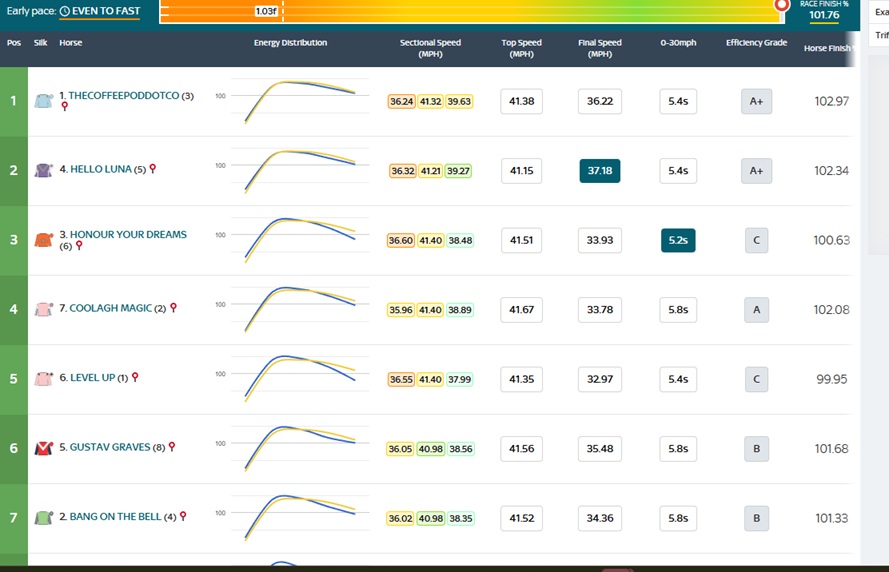Click the red-black silk icon for Gustav Graves
Image resolution: width=889 pixels, height=572 pixels.
click(43, 448)
